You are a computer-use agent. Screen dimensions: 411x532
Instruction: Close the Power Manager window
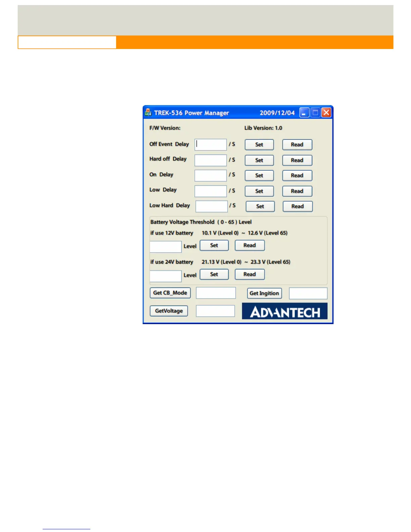(x=326, y=113)
